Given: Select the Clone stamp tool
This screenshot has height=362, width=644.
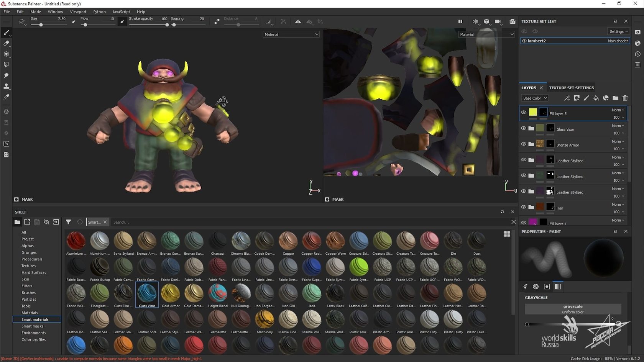Looking at the screenshot, I should pos(6,86).
